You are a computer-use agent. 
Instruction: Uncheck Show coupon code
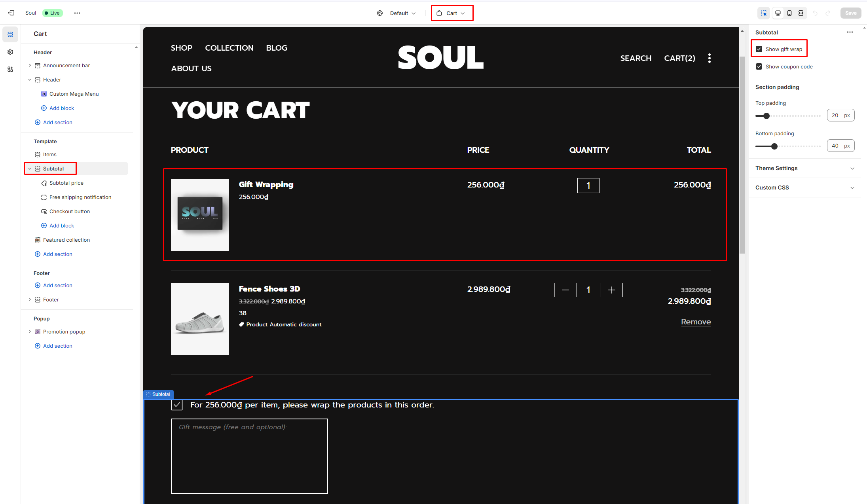click(759, 66)
